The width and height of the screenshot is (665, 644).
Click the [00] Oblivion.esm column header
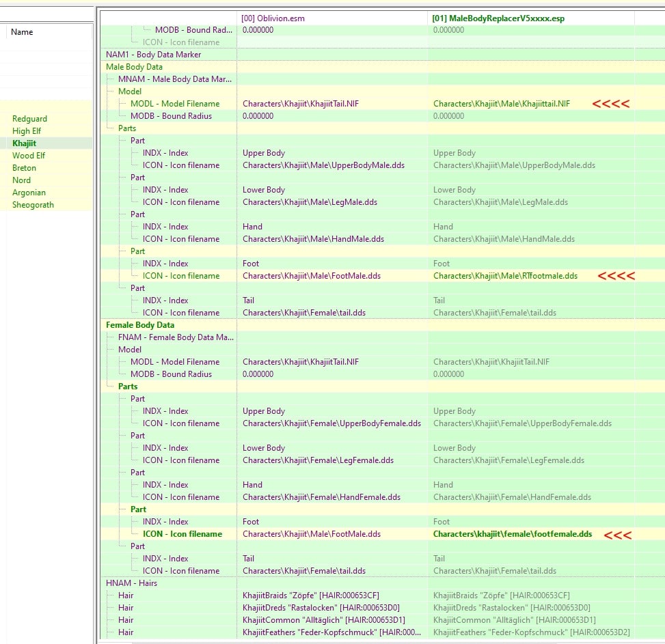click(273, 18)
